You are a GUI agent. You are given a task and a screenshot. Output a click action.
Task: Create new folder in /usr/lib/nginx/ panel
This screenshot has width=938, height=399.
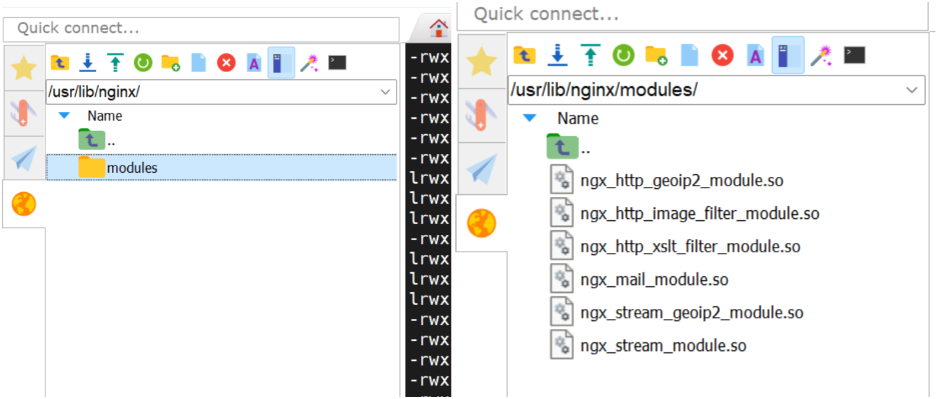coord(170,62)
